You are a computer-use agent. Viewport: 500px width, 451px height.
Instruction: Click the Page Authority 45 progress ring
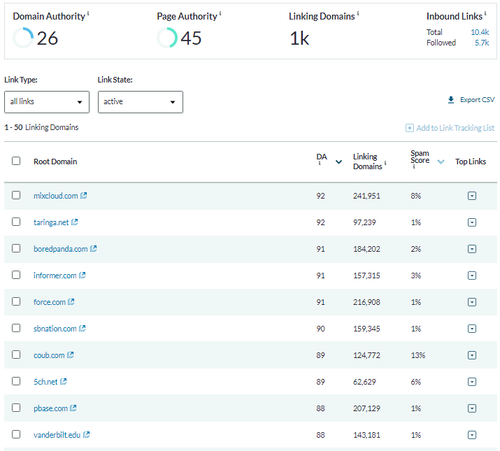tap(167, 38)
